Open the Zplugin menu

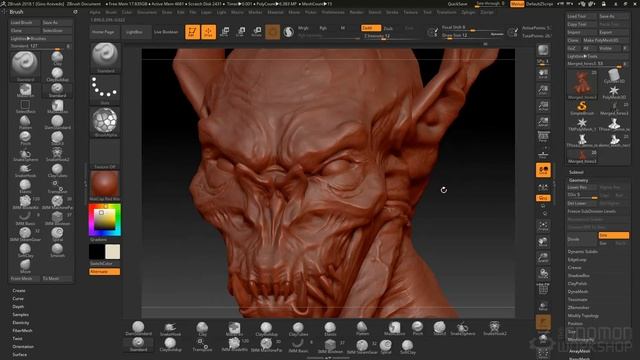point(468,12)
